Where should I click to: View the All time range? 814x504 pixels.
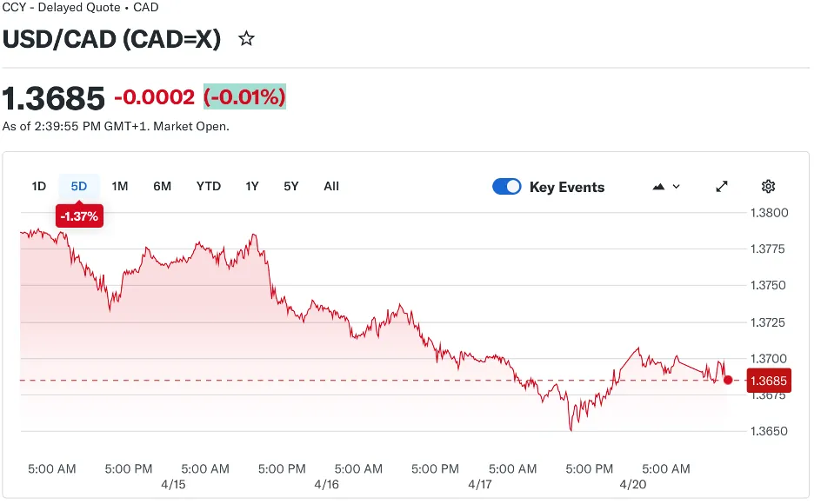331,186
